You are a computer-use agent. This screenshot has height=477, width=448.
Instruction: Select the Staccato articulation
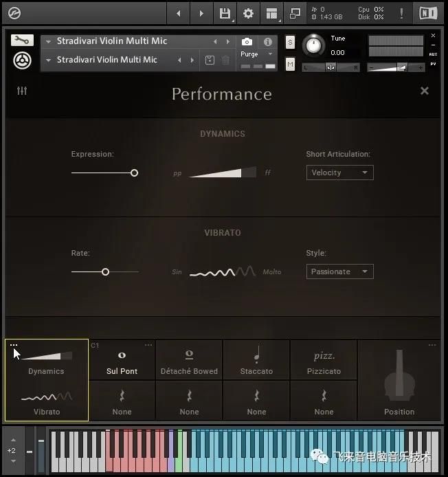tap(256, 360)
